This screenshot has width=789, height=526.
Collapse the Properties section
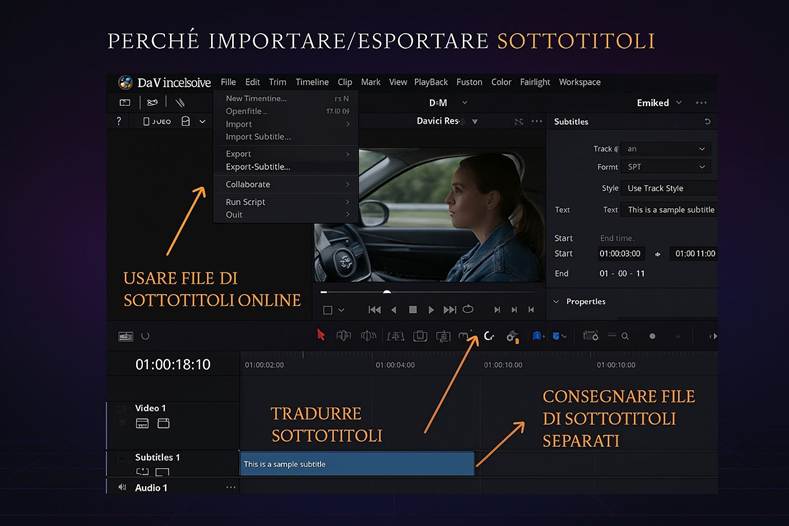click(556, 302)
